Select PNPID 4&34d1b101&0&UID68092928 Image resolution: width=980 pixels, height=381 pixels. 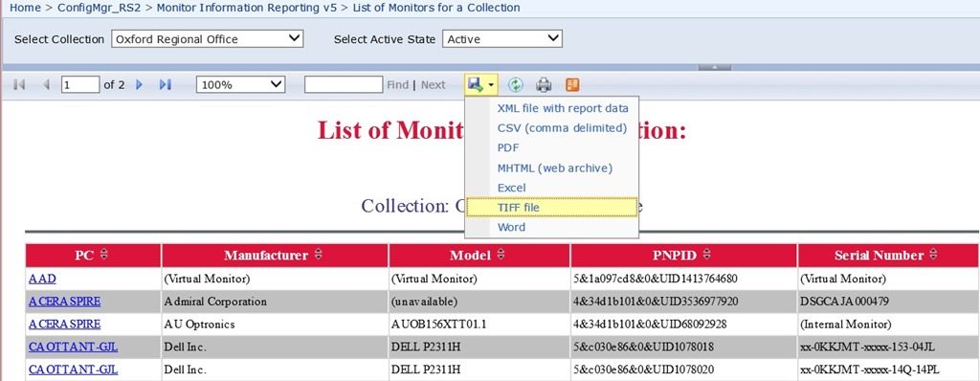[x=683, y=325]
